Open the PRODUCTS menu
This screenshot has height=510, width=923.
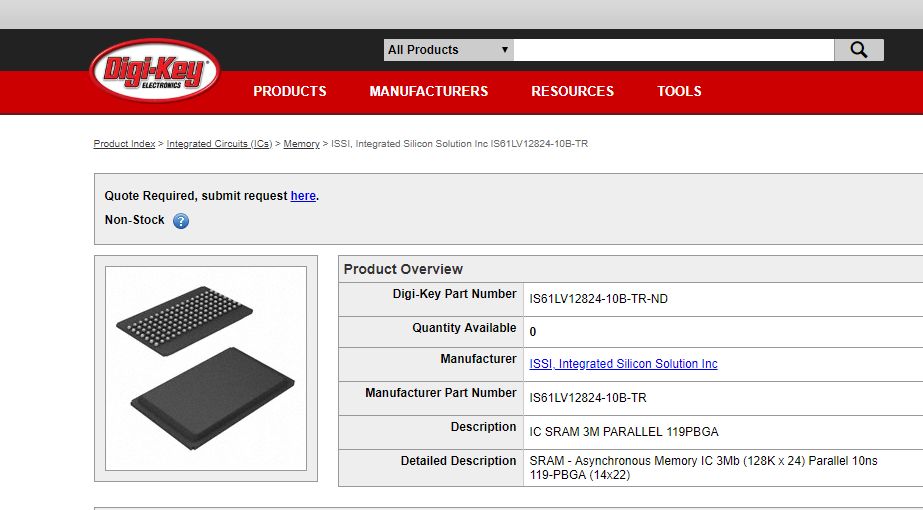(x=290, y=91)
